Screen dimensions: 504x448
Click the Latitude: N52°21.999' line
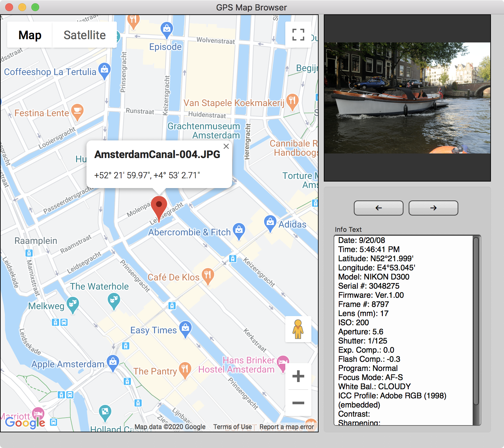point(376,259)
